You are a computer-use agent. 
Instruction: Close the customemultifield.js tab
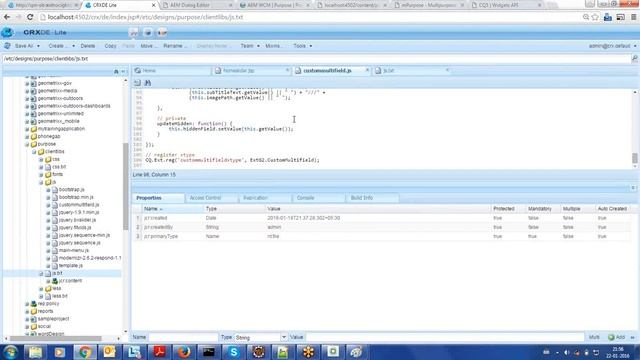point(367,70)
